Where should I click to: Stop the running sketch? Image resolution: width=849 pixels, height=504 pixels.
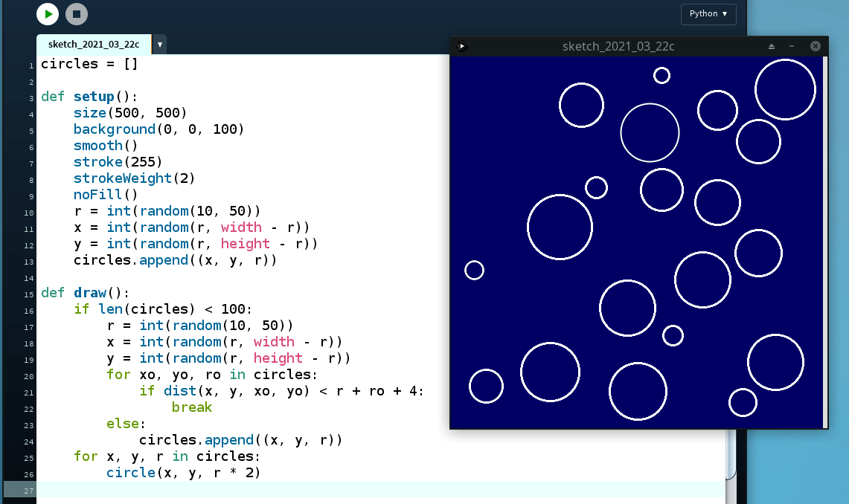pos(77,14)
